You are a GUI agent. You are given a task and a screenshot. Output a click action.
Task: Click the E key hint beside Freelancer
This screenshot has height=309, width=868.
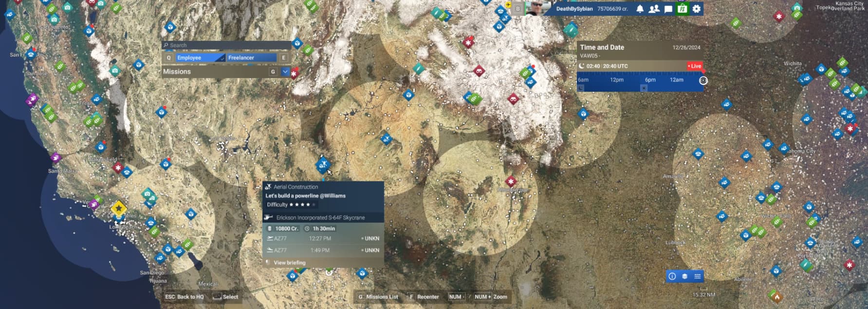(284, 58)
